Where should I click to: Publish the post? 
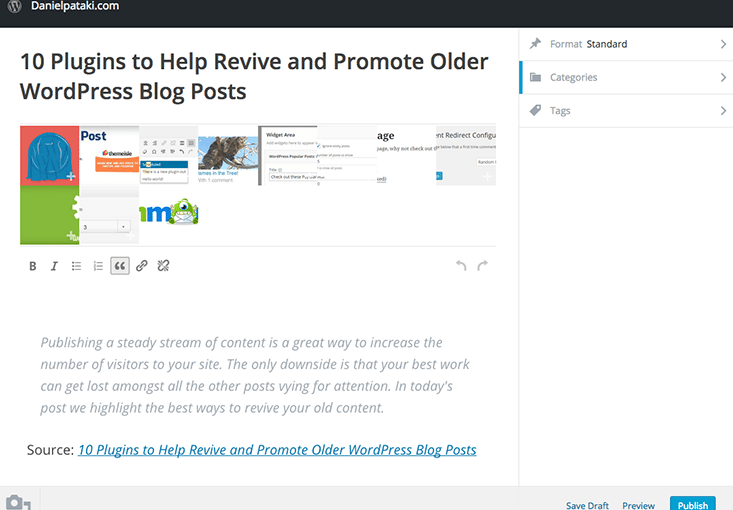(693, 504)
